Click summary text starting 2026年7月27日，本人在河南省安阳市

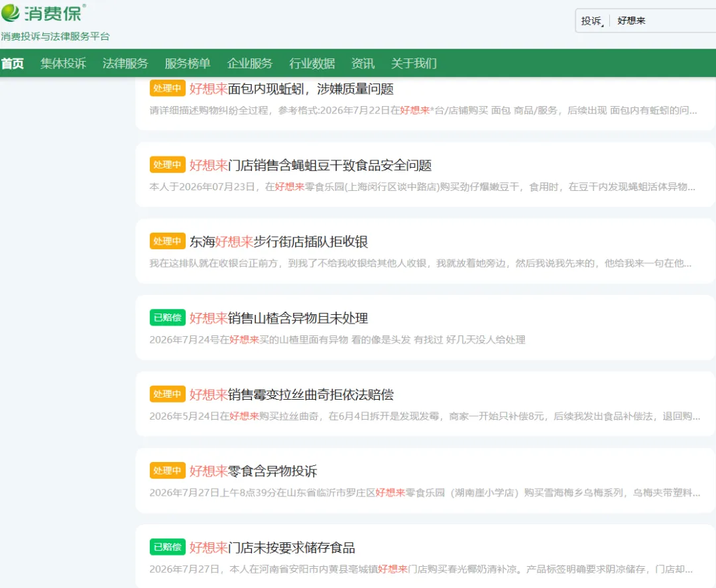coord(421,569)
